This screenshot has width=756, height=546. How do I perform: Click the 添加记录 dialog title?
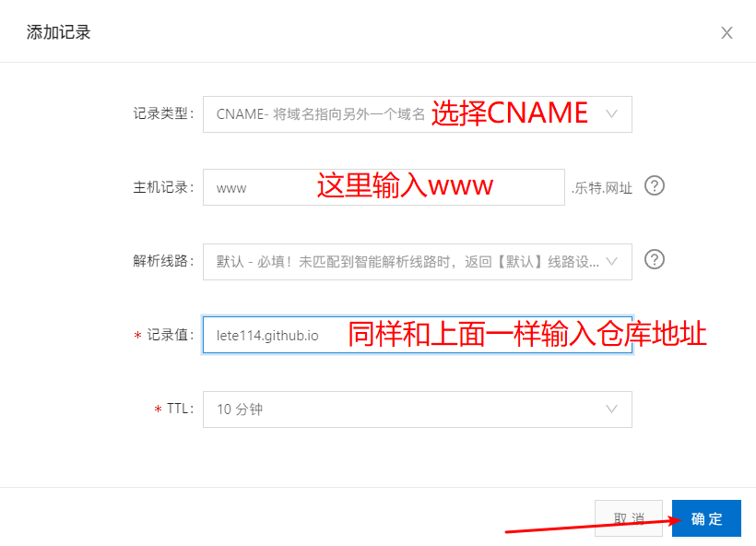(58, 32)
